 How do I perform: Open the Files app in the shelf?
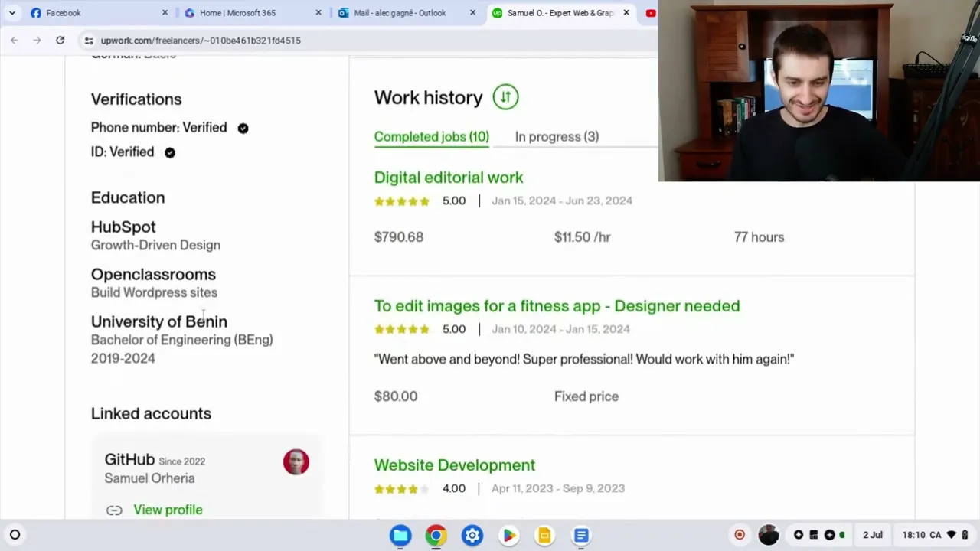[400, 536]
